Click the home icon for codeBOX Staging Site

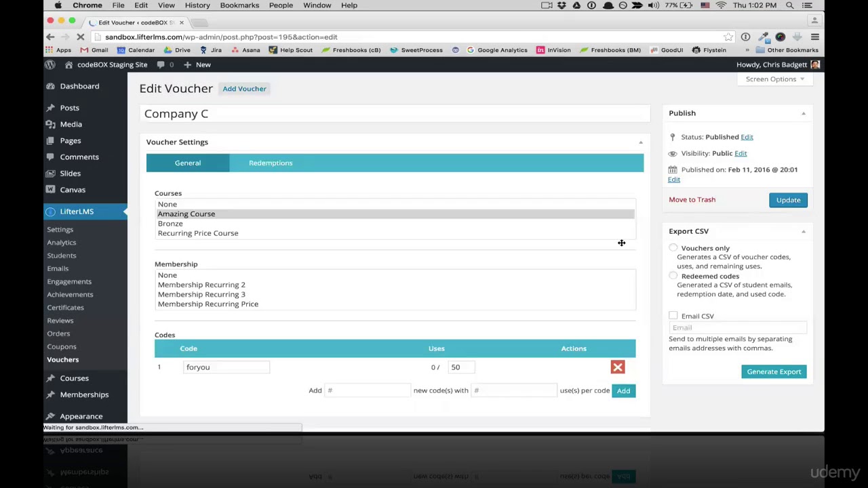[x=68, y=64]
